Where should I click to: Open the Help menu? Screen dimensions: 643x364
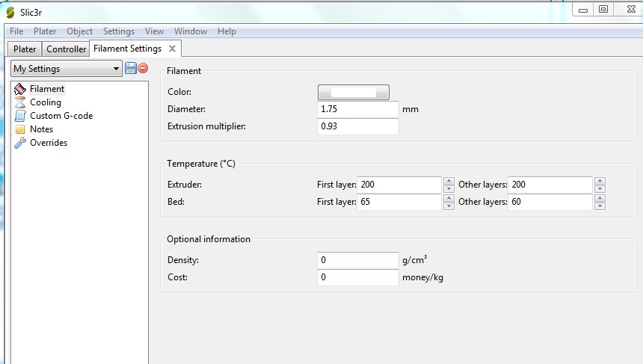[x=227, y=31]
